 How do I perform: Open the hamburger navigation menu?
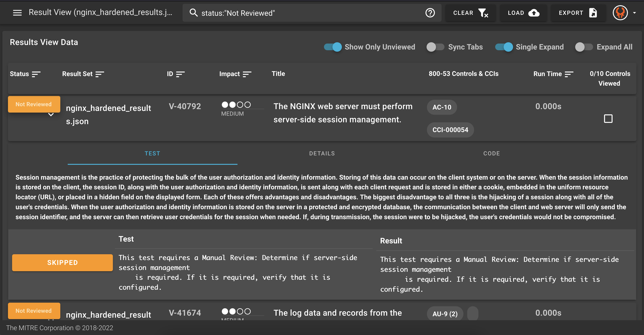pos(17,12)
